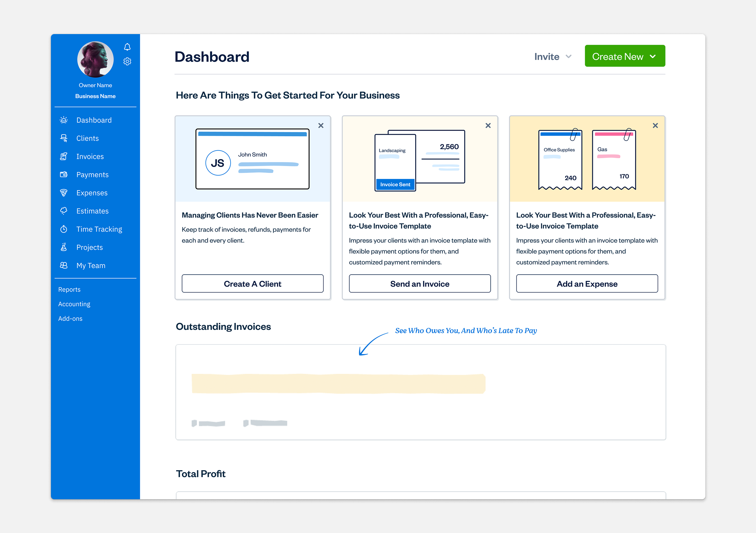Go to Estimates in the sidebar
Viewport: 756px width, 533px height.
(x=92, y=211)
